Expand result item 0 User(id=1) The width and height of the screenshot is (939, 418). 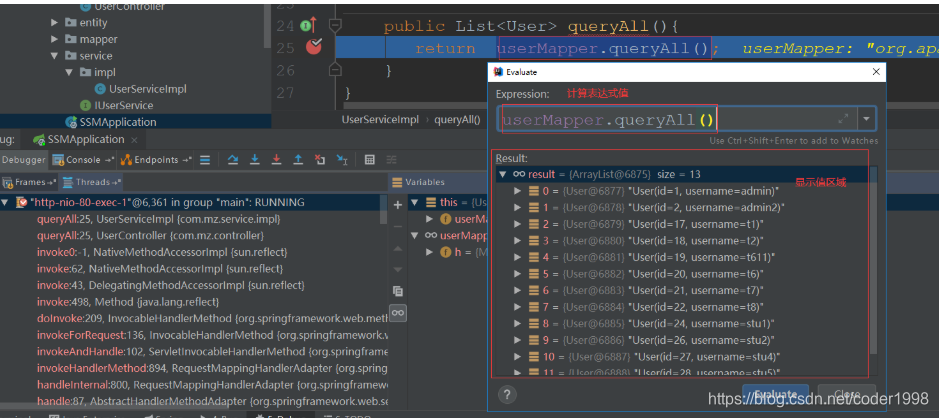pos(518,191)
